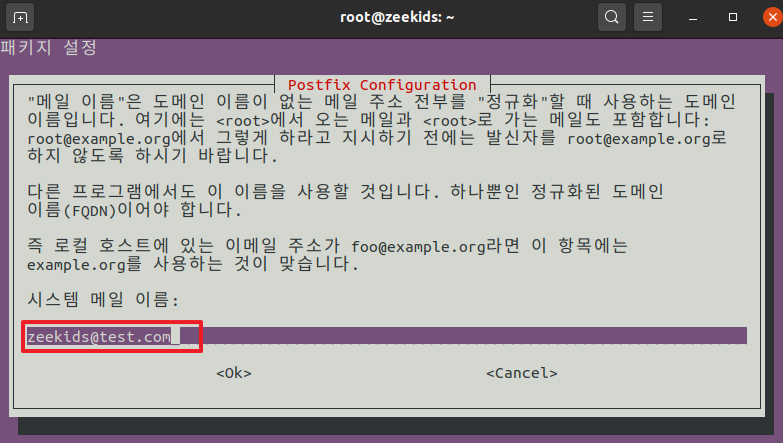Screen dimensions: 783x443
Task: Click the 패키지 설정 header text
Action: (48, 48)
